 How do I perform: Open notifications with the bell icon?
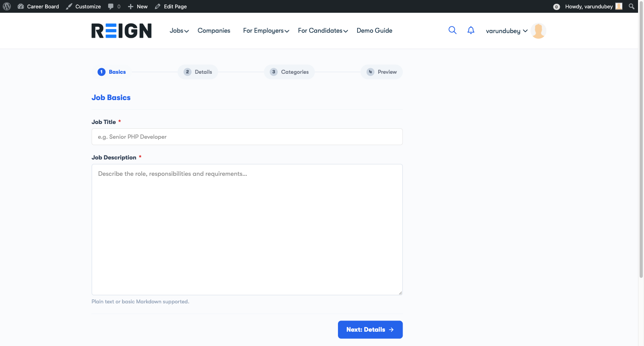pyautogui.click(x=471, y=30)
